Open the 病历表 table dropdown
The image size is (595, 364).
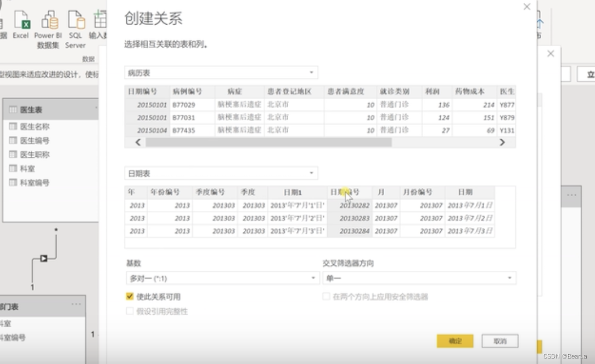311,72
